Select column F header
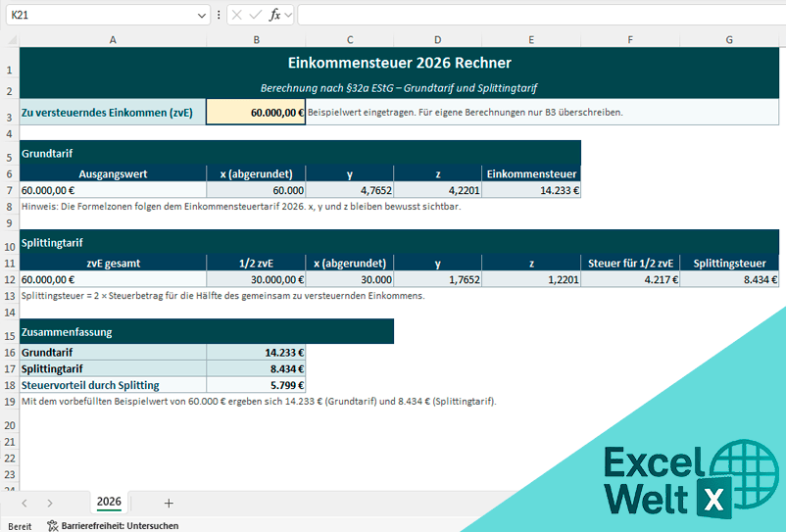 click(630, 39)
